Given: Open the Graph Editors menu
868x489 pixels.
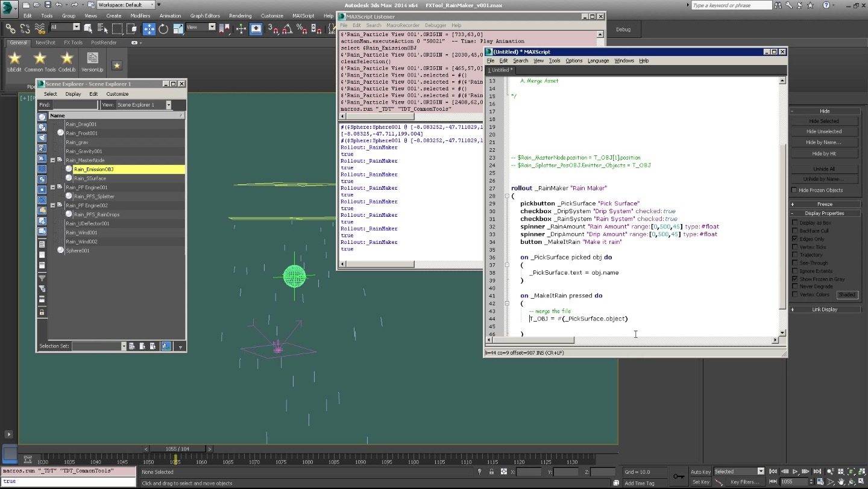Looking at the screenshot, I should click(x=205, y=16).
